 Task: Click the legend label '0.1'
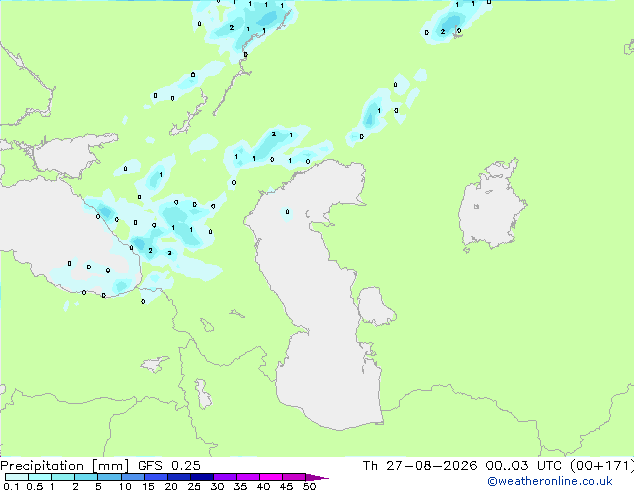coord(11,486)
